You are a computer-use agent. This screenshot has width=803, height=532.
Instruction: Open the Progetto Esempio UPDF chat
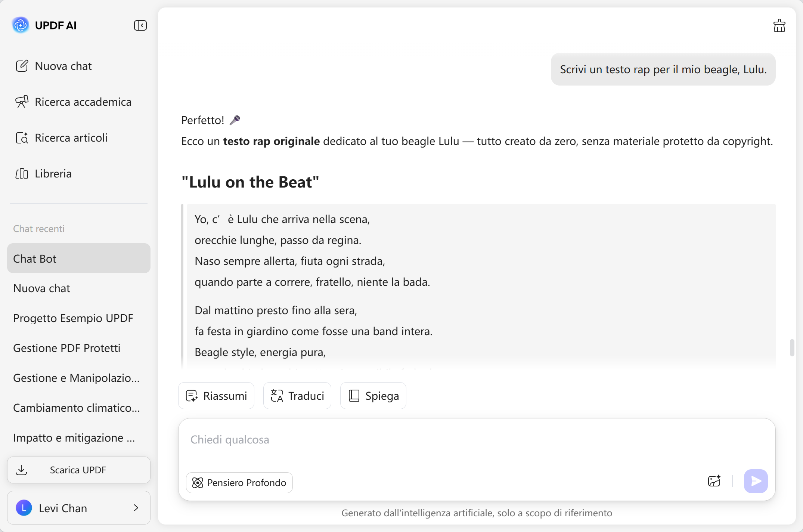tap(73, 318)
